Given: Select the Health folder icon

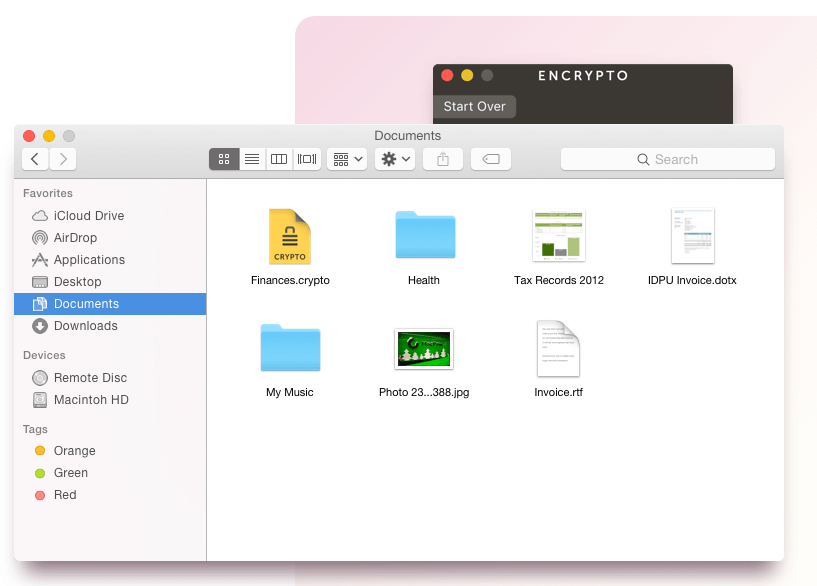Looking at the screenshot, I should 425,235.
